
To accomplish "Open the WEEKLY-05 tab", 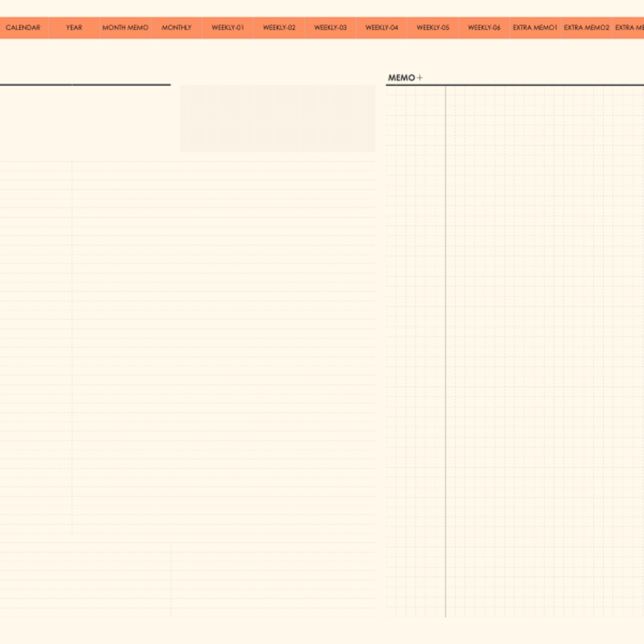I will pyautogui.click(x=433, y=27).
